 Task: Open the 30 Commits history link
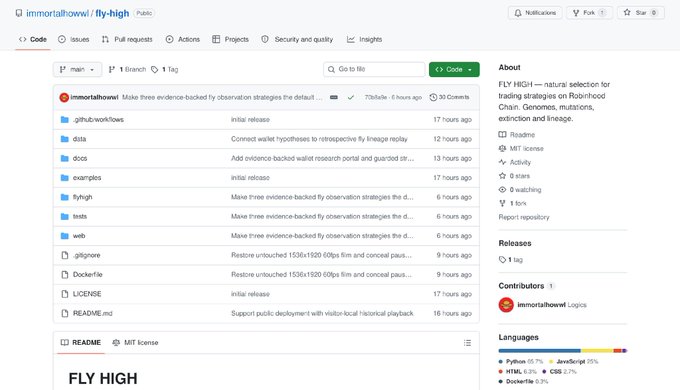pos(449,98)
